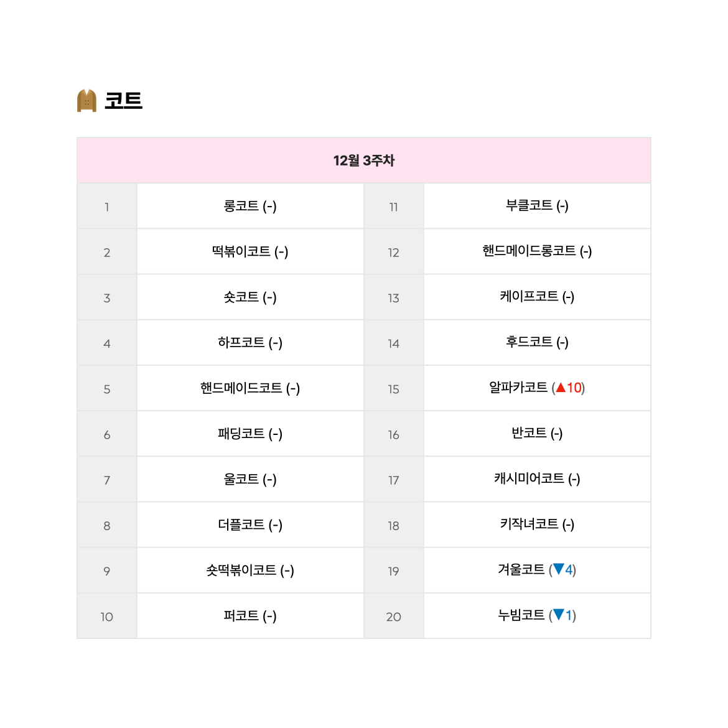Open the 캐시미어코트 keyword

pyautogui.click(x=530, y=478)
